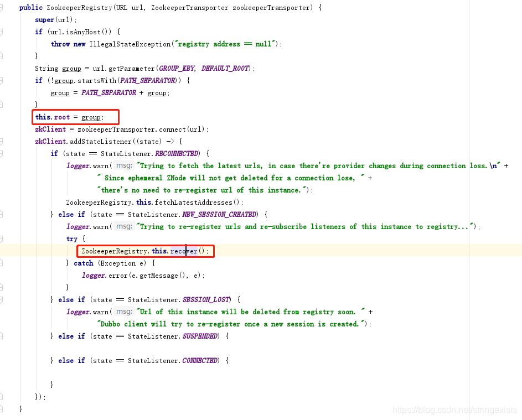Click the 'addStateListener' method call
Screen dimensions: 522x420
coord(101,142)
